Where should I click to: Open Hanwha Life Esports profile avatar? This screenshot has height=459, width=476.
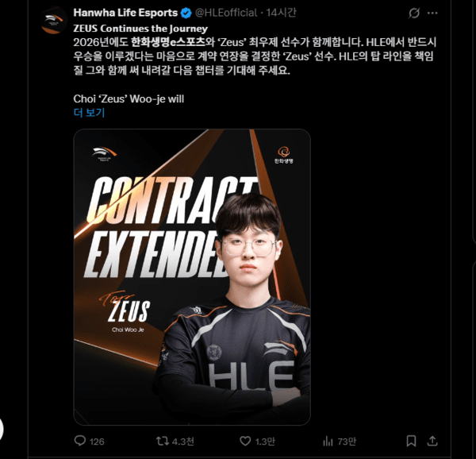[x=54, y=21]
